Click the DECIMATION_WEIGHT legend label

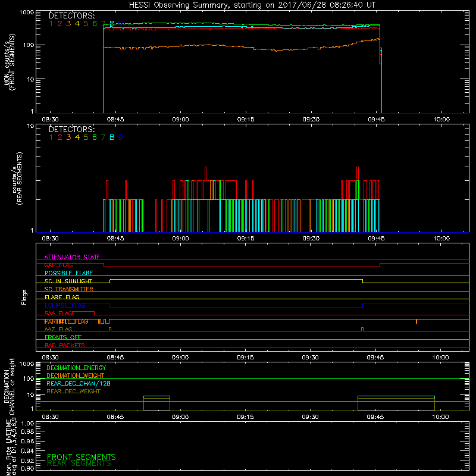tap(76, 375)
